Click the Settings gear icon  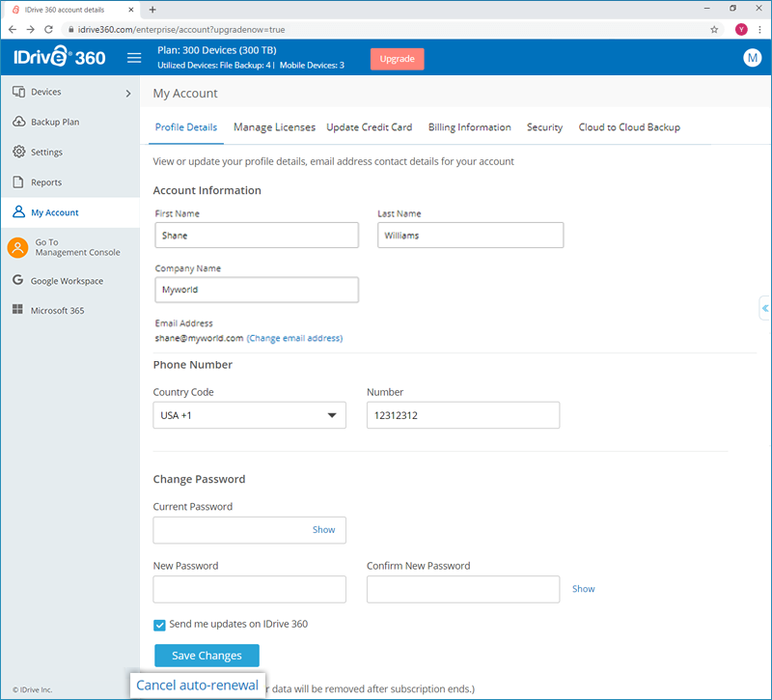click(x=18, y=152)
